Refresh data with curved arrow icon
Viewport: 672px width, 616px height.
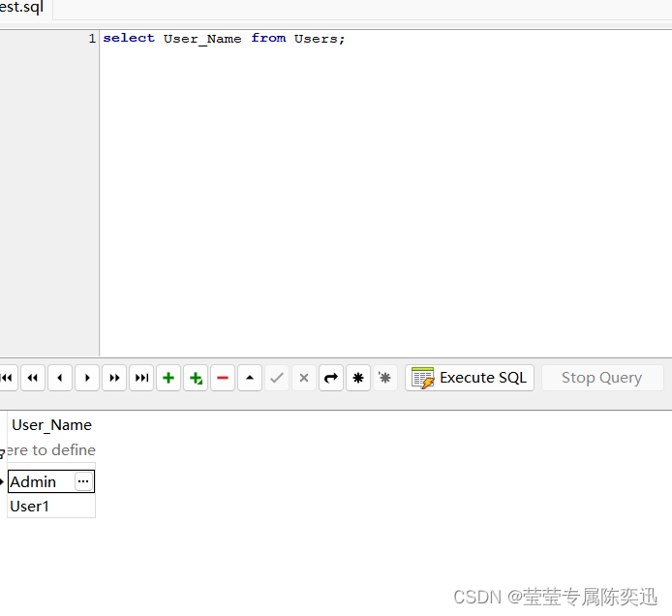point(331,378)
